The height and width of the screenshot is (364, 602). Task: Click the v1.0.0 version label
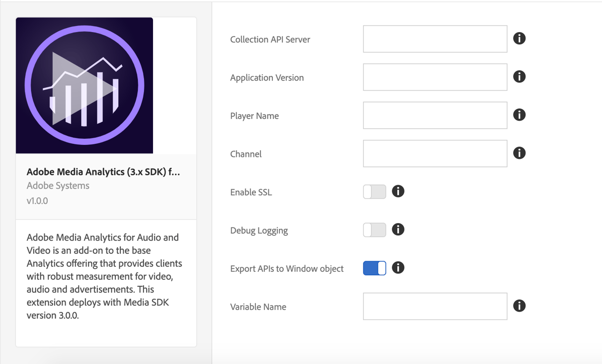[x=37, y=199]
